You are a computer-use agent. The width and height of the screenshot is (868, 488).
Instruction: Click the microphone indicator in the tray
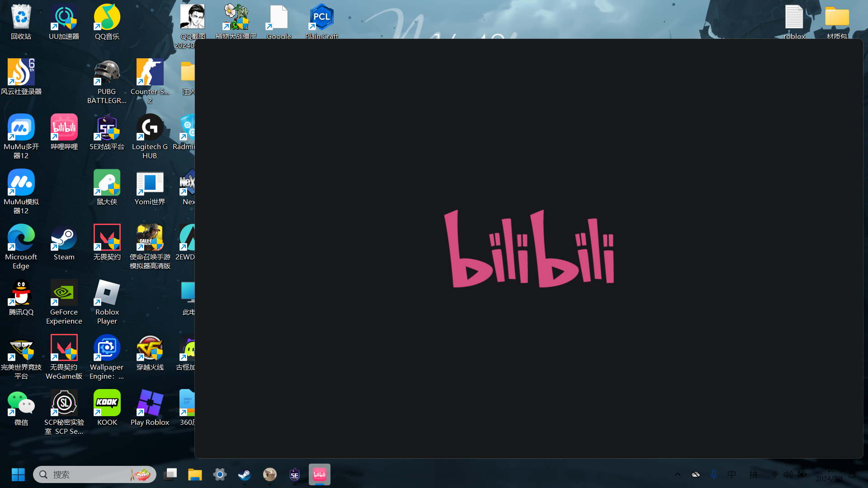click(x=714, y=474)
